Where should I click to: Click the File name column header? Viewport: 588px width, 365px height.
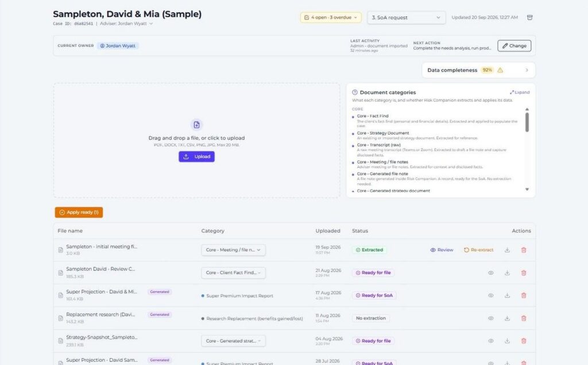pyautogui.click(x=70, y=231)
